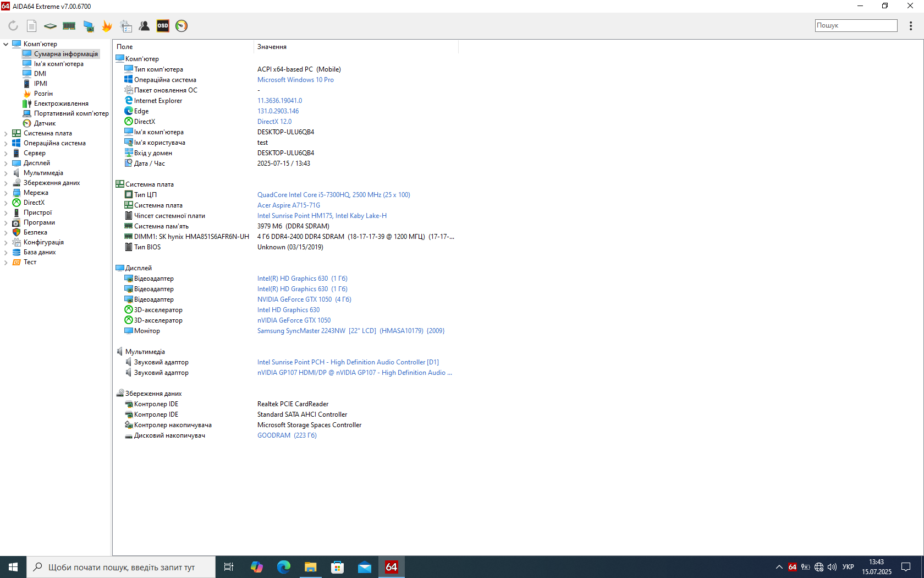Collapse the Комп'ютер tree node
Viewport: 924px width, 578px height.
pos(6,44)
